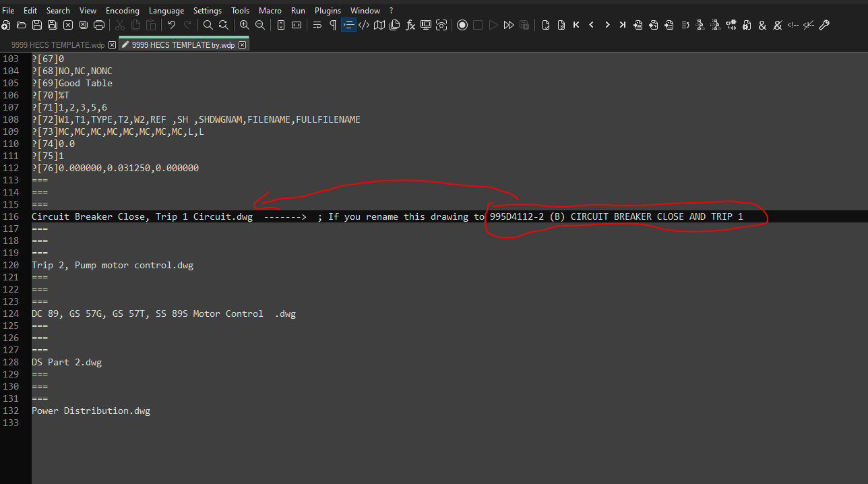
Task: Open the Plugins menu
Action: (328, 10)
